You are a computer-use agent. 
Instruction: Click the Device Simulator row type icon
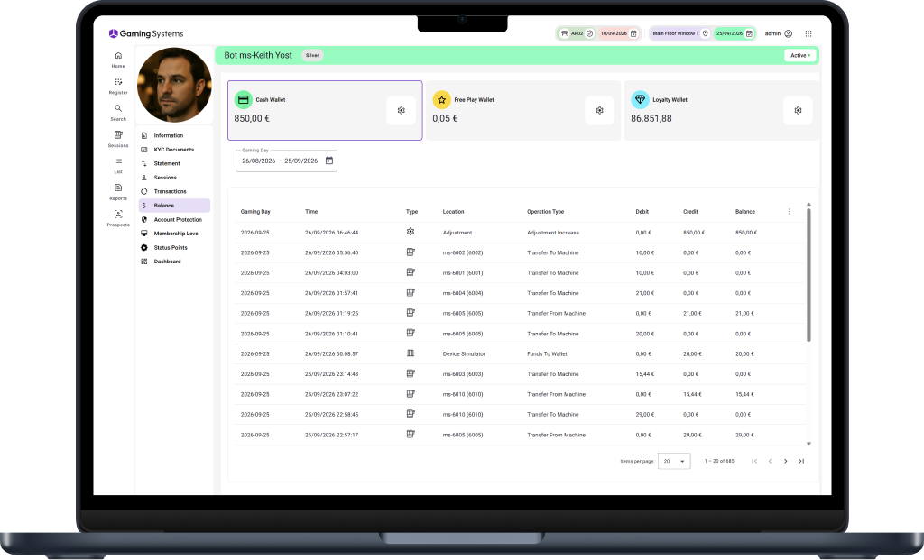coord(411,353)
